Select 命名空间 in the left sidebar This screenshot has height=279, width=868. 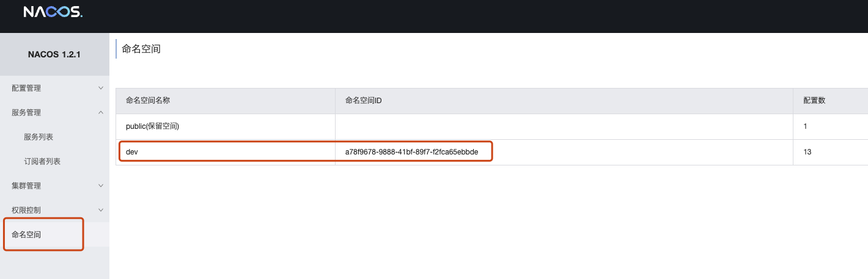pos(26,234)
